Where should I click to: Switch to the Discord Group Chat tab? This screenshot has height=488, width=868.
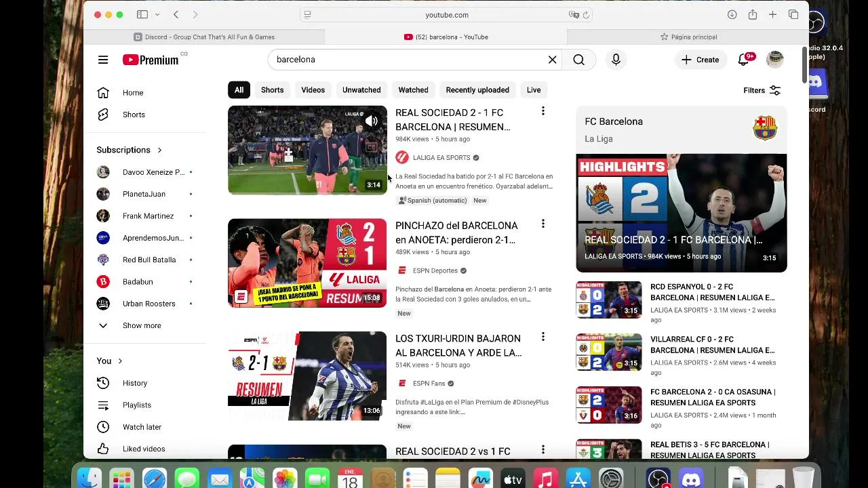[205, 37]
